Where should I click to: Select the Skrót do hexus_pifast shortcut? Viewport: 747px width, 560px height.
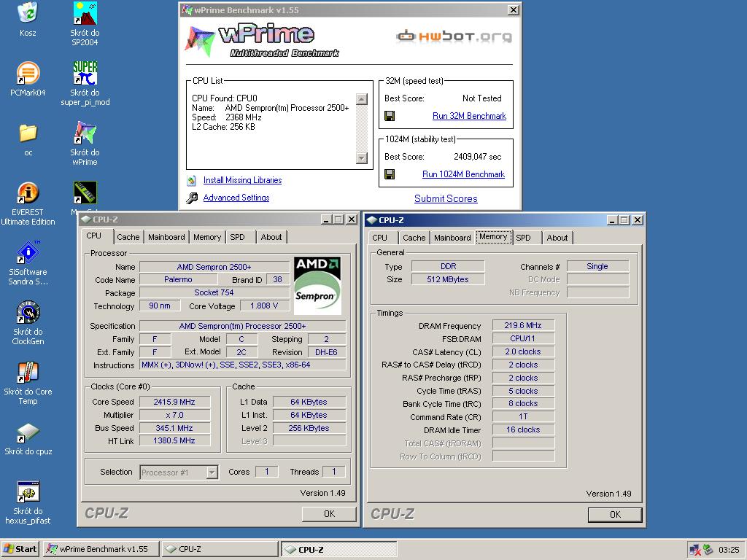tap(28, 492)
